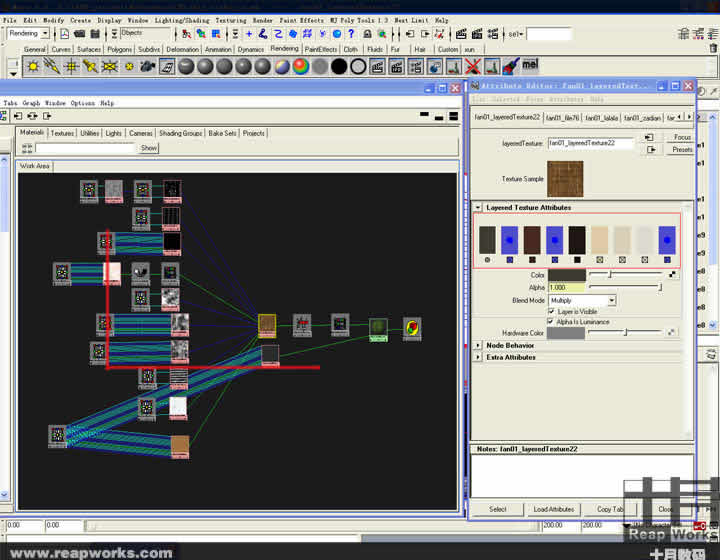Select the first light shelf icon
The image size is (720, 560).
(33, 66)
